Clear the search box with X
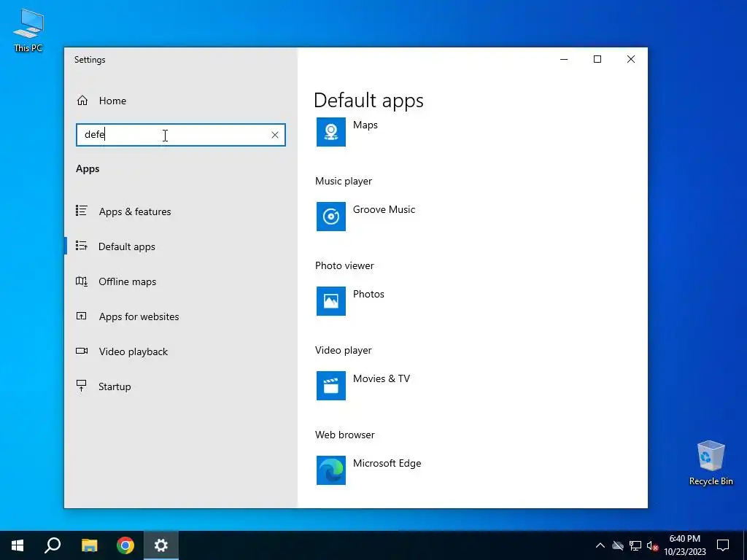The width and height of the screenshot is (747, 560). pos(275,135)
